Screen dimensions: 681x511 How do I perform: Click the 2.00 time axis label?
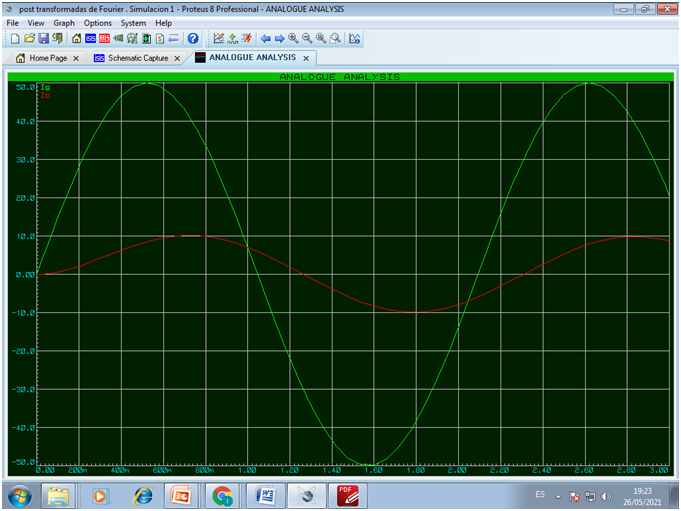pyautogui.click(x=457, y=470)
